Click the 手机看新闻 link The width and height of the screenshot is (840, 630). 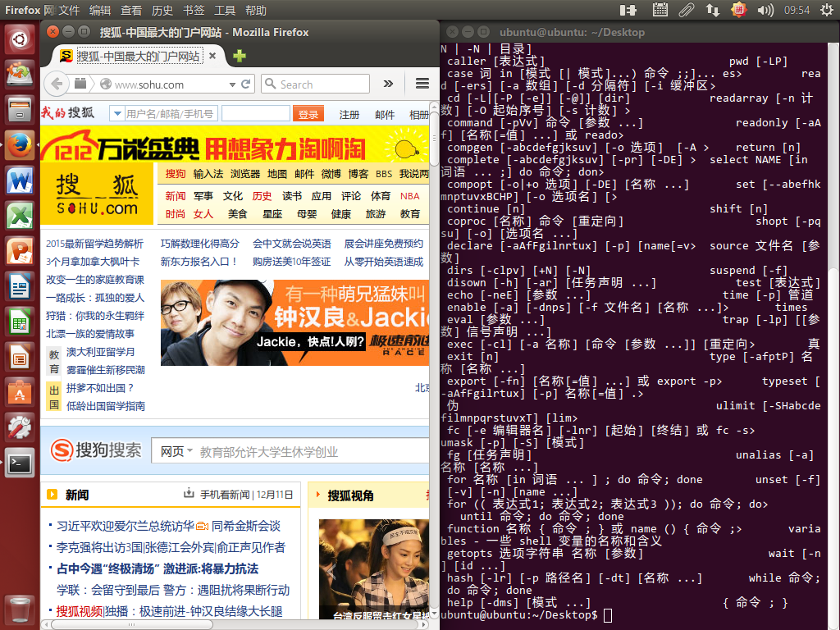pyautogui.click(x=225, y=495)
